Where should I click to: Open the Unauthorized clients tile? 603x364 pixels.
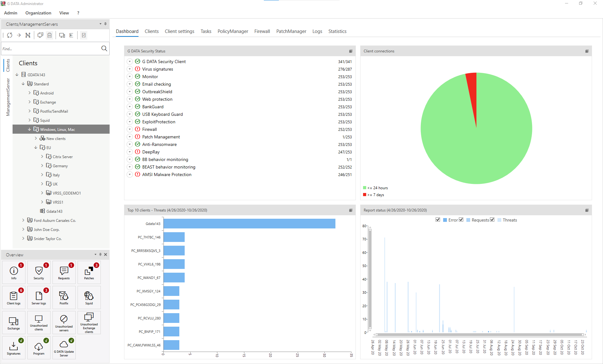39,323
